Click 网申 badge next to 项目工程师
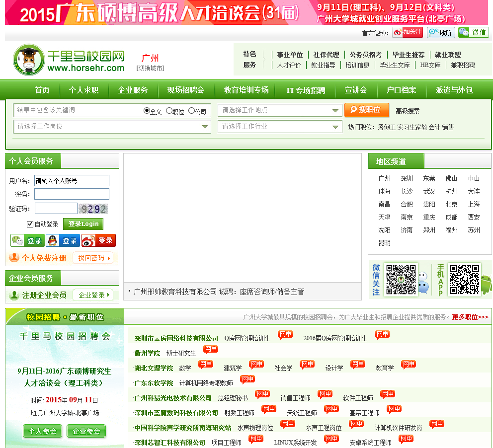The image size is (493, 448). pyautogui.click(x=256, y=439)
